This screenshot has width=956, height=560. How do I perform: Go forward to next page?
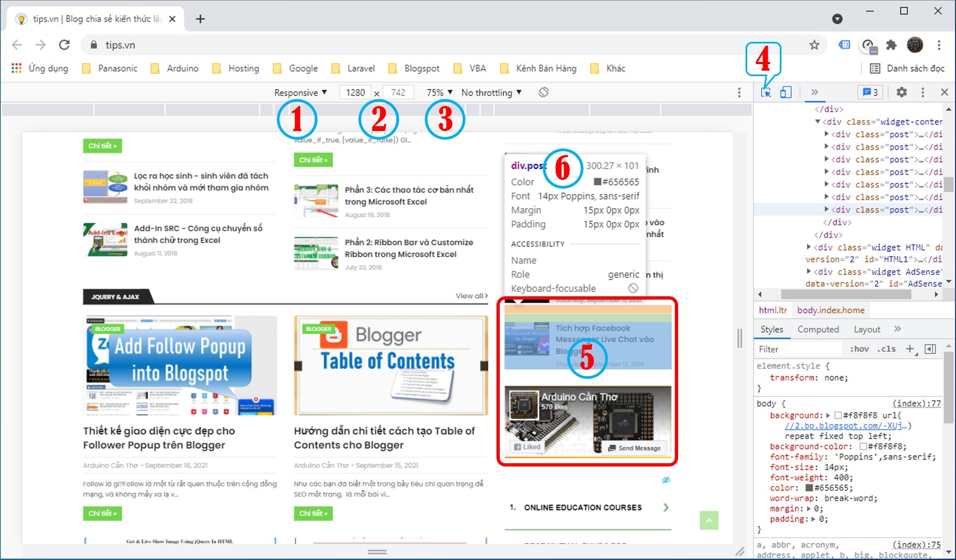[40, 45]
